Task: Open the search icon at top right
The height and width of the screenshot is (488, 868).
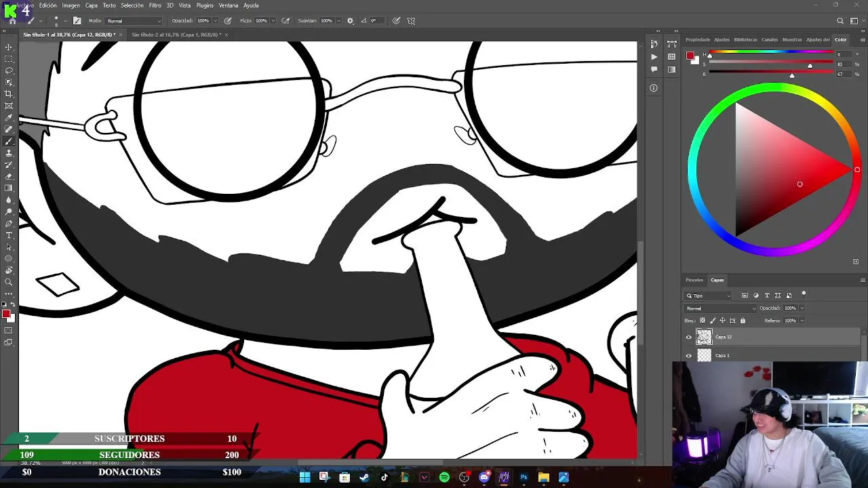Action: pos(840,21)
